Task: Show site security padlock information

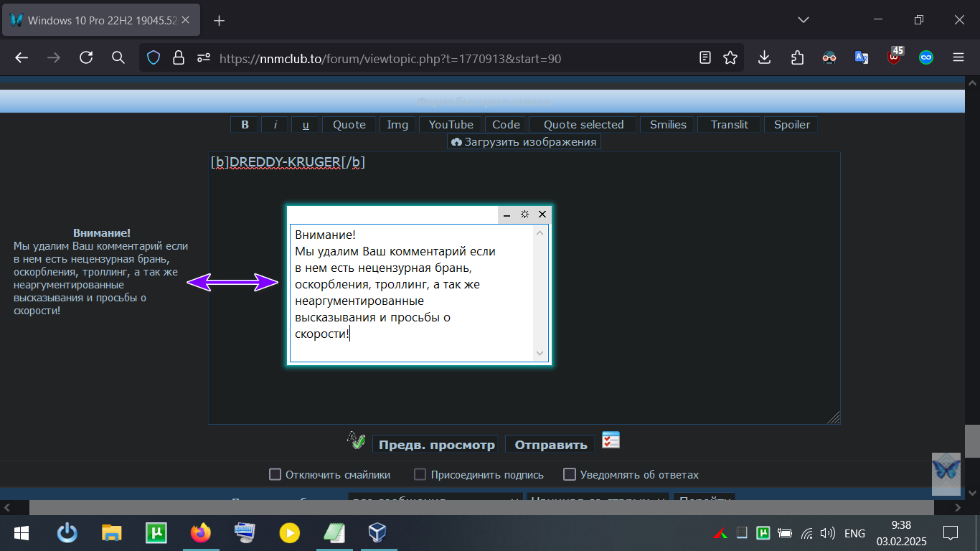Action: pyautogui.click(x=178, y=58)
